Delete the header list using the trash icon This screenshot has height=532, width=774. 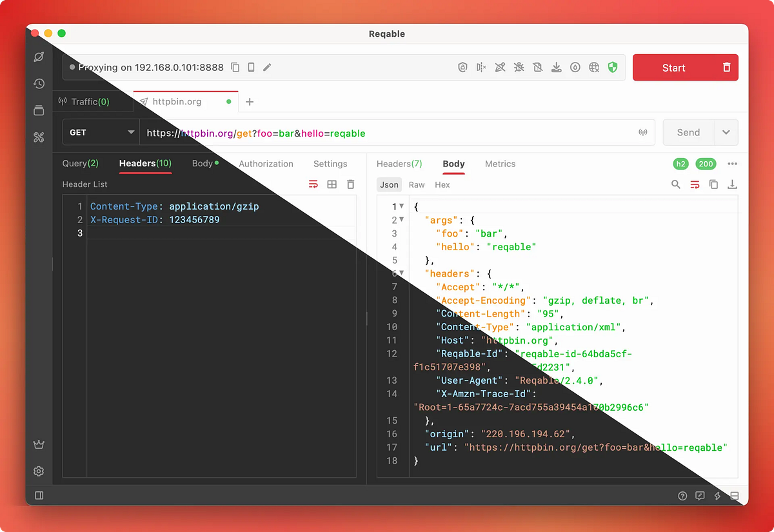pyautogui.click(x=350, y=184)
